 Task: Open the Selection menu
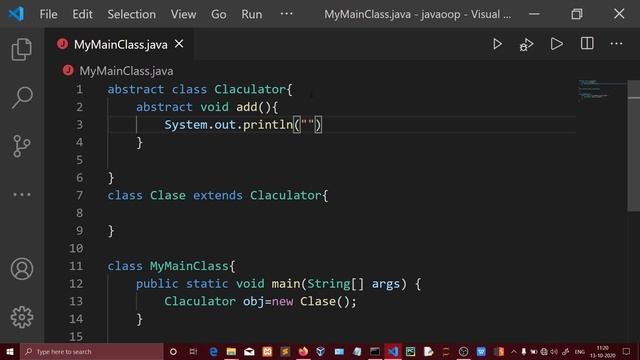click(x=131, y=14)
